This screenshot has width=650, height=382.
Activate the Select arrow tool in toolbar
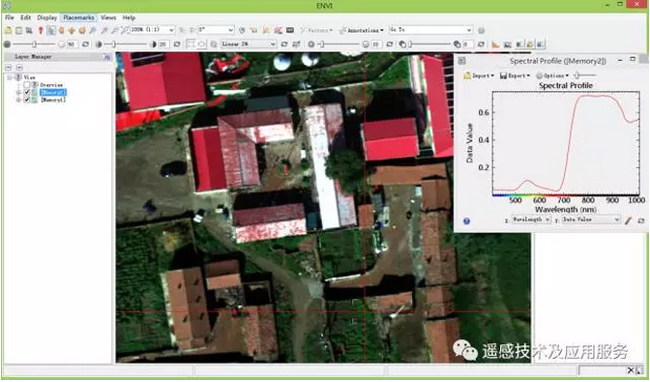point(51,30)
